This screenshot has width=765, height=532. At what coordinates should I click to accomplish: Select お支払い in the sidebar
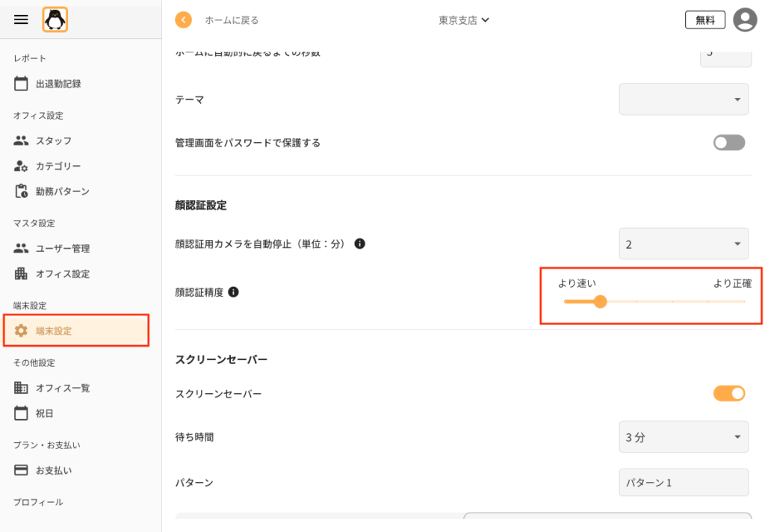coord(54,470)
